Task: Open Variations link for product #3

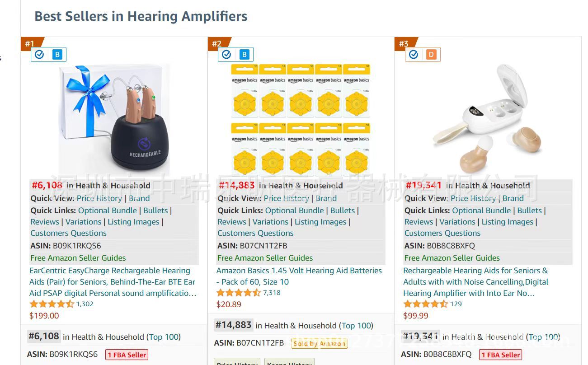Action: click(x=457, y=222)
